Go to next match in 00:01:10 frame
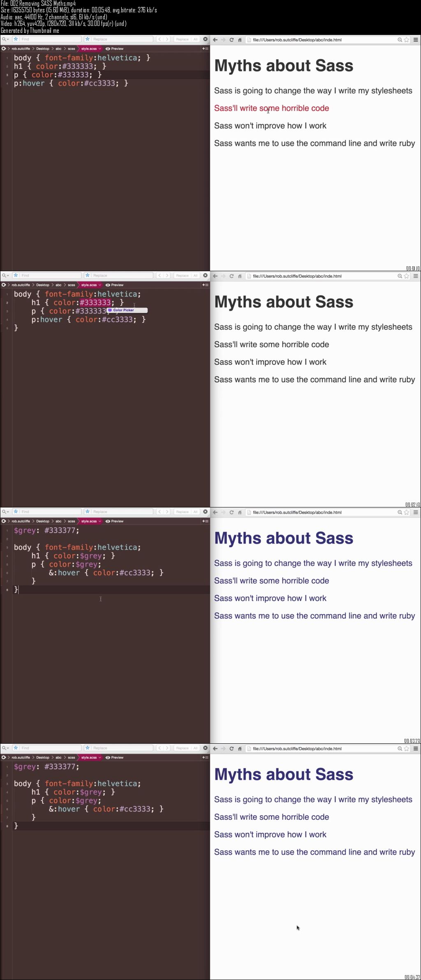Viewport: 421px width, 980px height. [167, 39]
